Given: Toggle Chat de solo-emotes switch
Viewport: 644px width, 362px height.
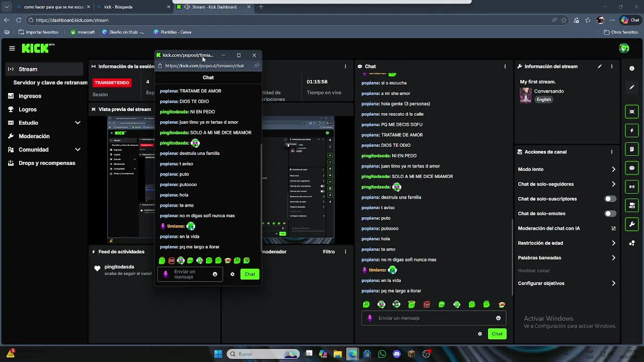Looking at the screenshot, I should pos(610,214).
